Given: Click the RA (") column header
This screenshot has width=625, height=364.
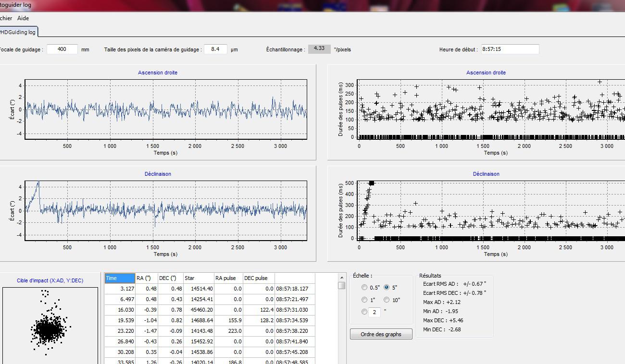Looking at the screenshot, I should click(x=146, y=278).
